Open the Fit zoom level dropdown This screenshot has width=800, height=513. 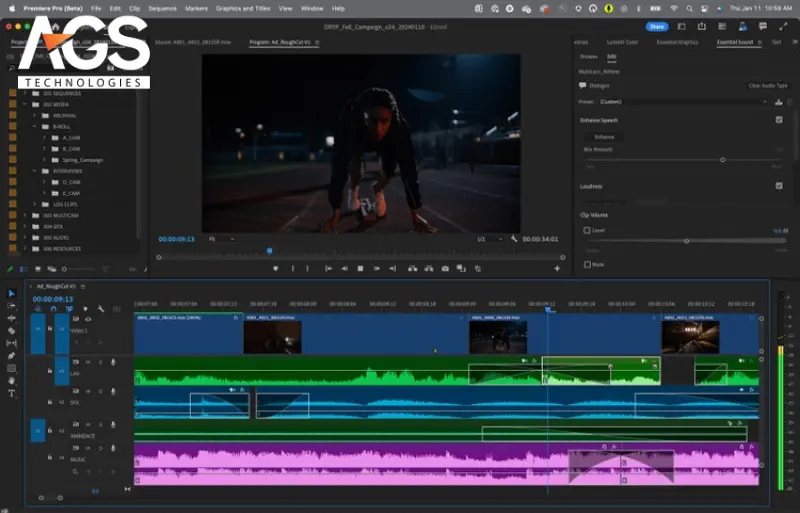point(221,239)
